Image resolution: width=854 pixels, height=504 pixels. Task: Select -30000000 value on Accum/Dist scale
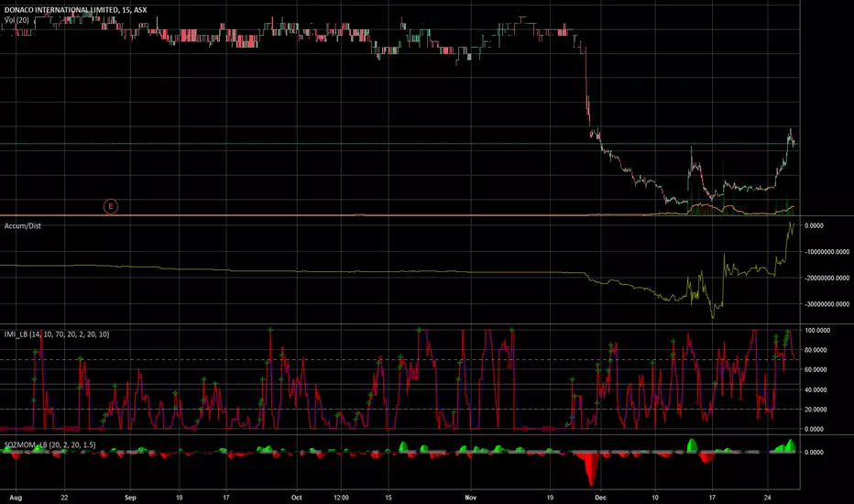[827, 304]
